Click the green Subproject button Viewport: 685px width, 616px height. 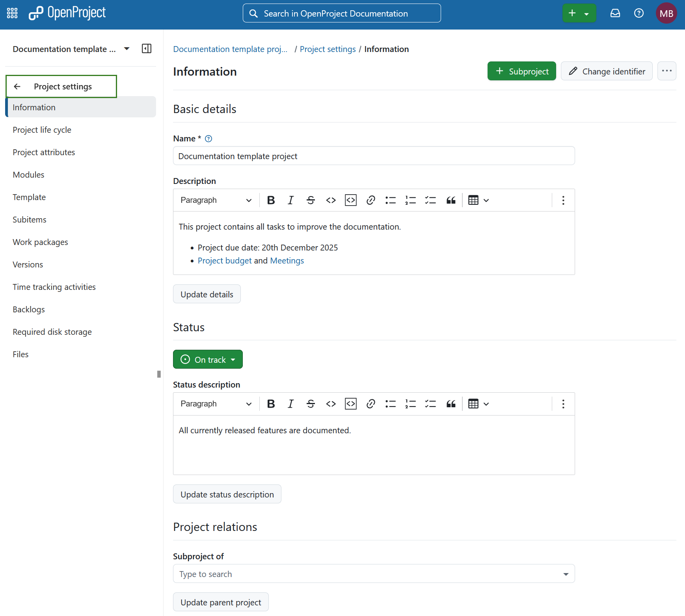tap(521, 71)
